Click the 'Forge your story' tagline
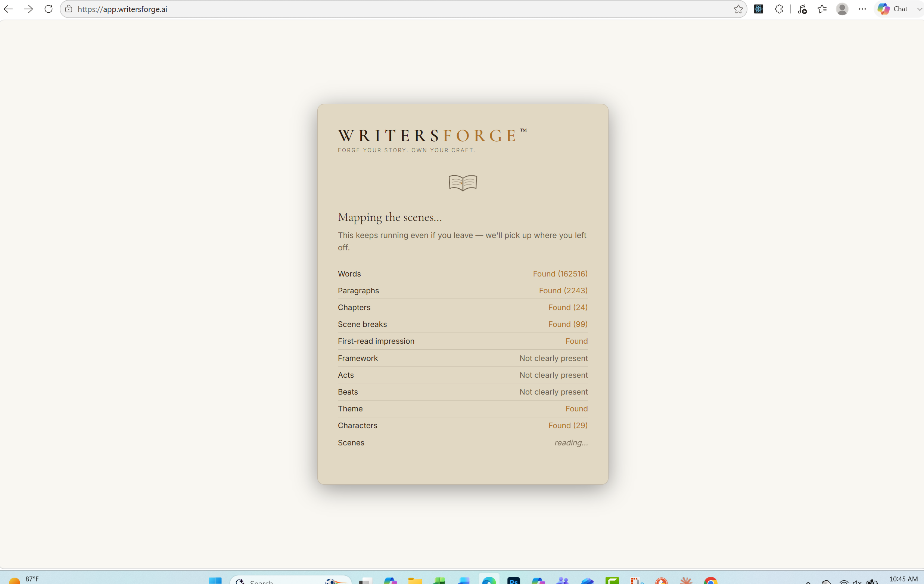Viewport: 924px width, 584px height. [406, 150]
